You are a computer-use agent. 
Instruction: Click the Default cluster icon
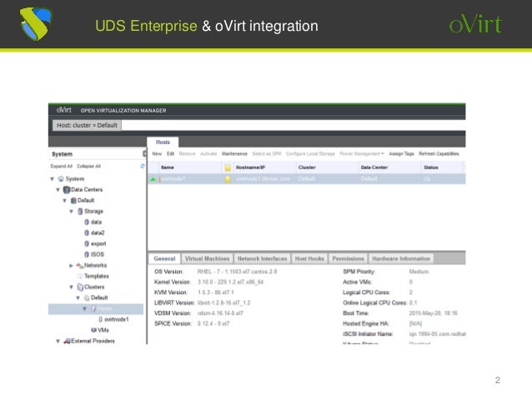click(87, 297)
